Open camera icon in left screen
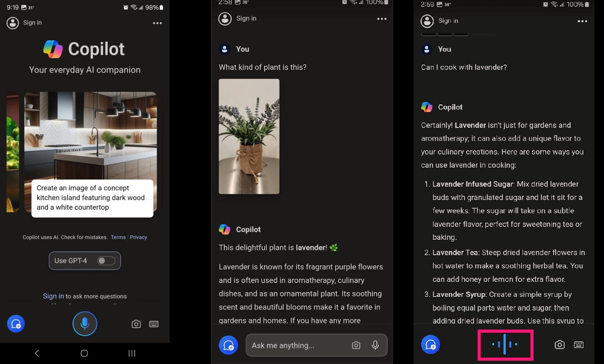This screenshot has height=364, width=604. [x=136, y=324]
